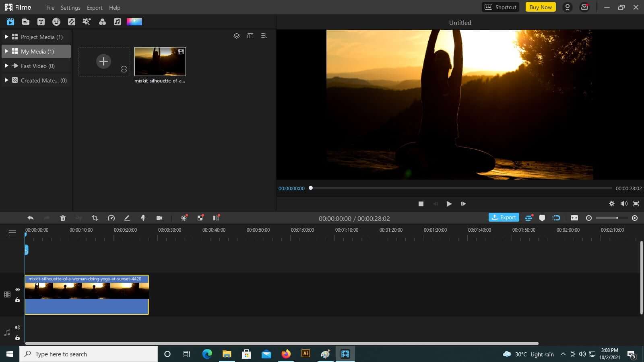Select the mixkit-silhouette video thumbnail in My Media

160,61
